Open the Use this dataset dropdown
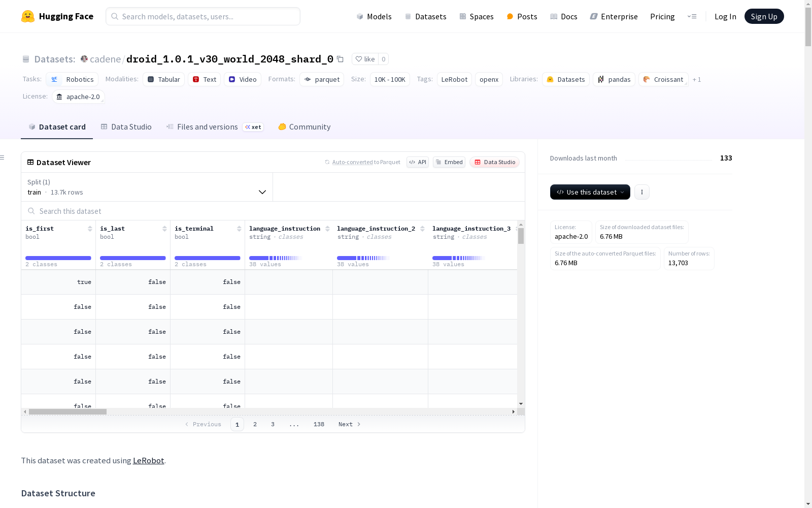 tap(590, 192)
